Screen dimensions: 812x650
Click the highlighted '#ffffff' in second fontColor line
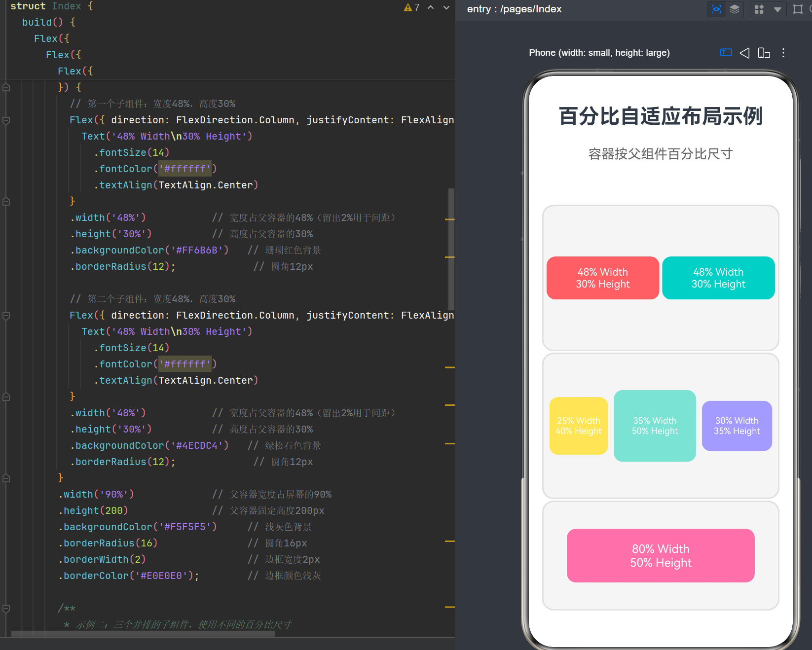pyautogui.click(x=185, y=364)
